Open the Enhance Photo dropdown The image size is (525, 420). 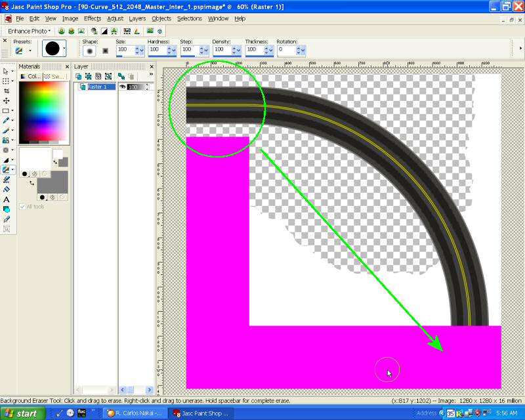30,31
